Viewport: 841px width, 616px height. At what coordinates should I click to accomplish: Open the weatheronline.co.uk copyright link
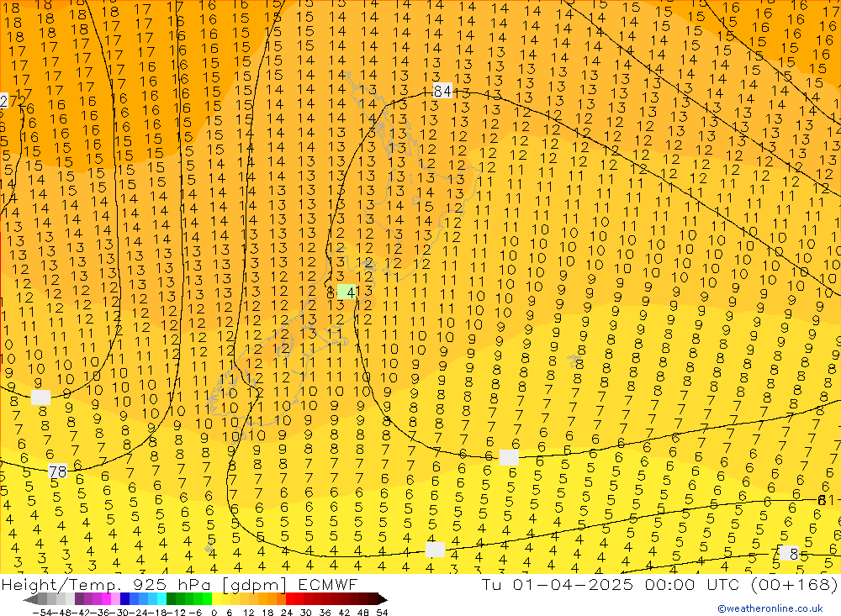tap(770, 608)
